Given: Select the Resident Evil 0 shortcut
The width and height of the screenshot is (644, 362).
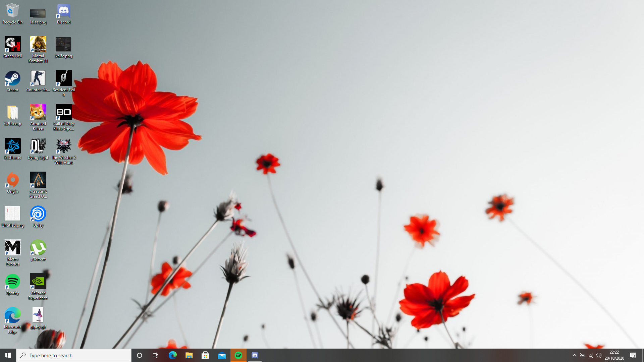Looking at the screenshot, I should [x=63, y=83].
